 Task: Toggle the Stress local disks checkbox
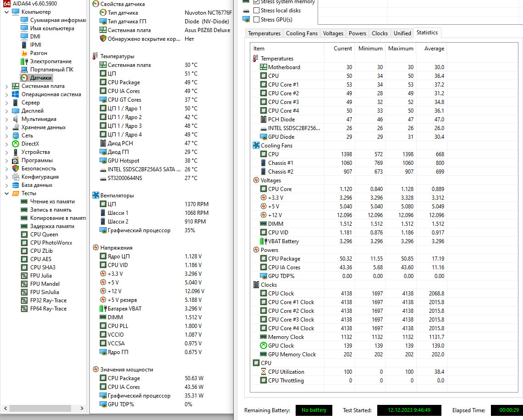(x=257, y=11)
